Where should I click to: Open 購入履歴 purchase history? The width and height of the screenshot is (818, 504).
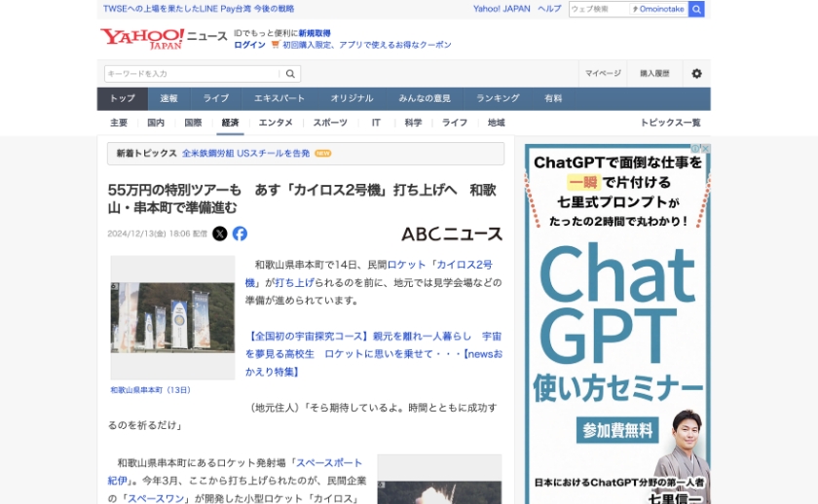[654, 74]
